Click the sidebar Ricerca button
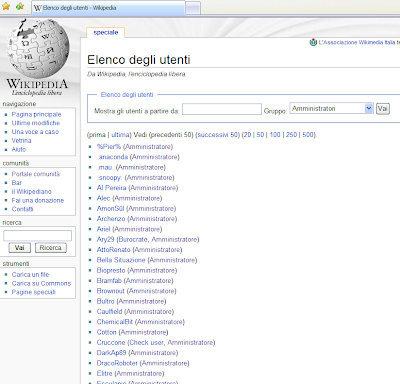Screen dimensions: 400x384 (x=50, y=248)
